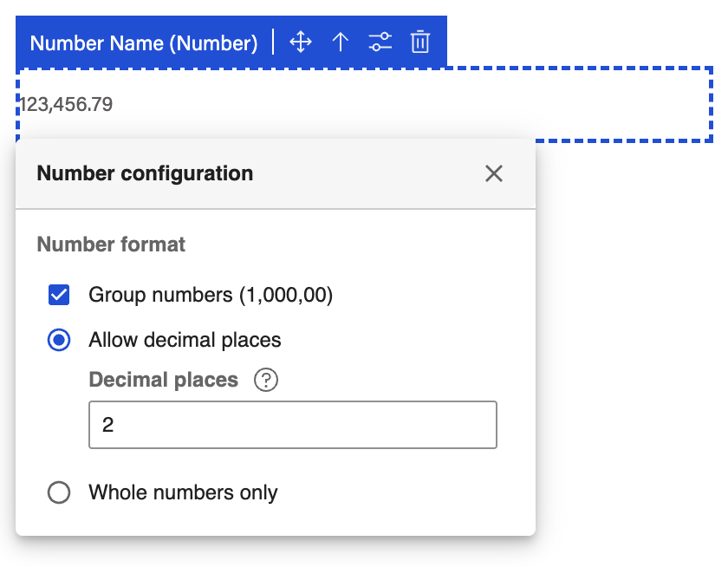Screen dimensions: 728x567
Task: Delete the field using trash icon
Action: coord(420,42)
